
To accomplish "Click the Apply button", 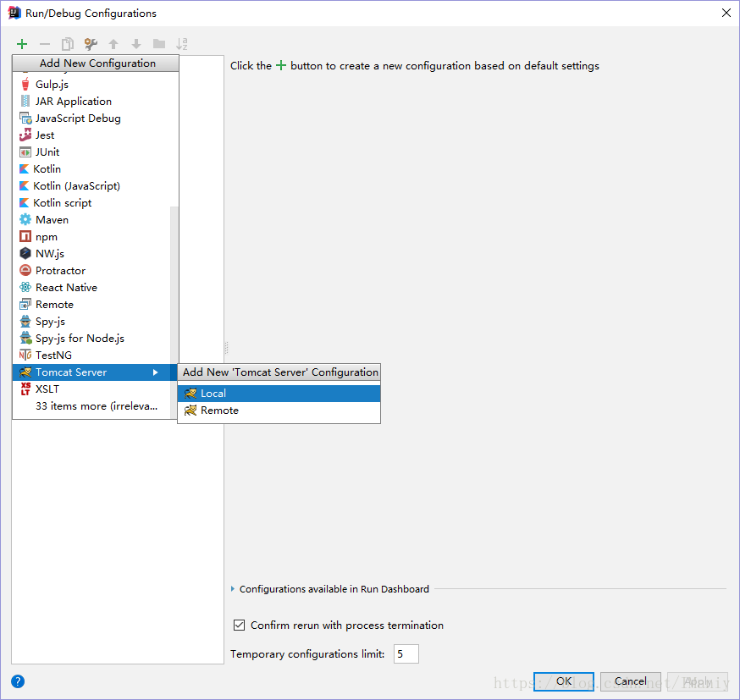I will tap(697, 681).
